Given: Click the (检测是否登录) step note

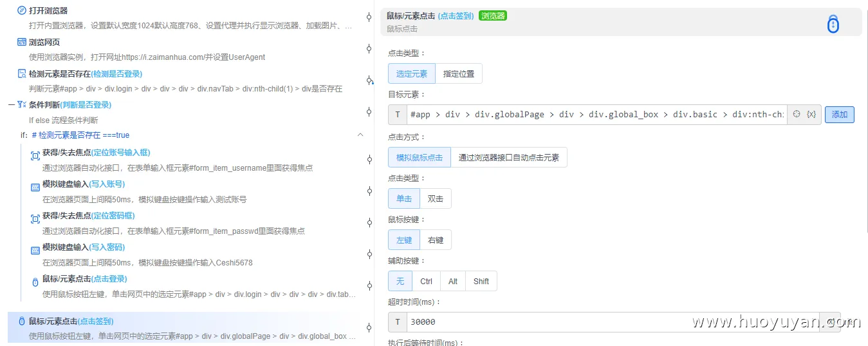Looking at the screenshot, I should [117, 73].
